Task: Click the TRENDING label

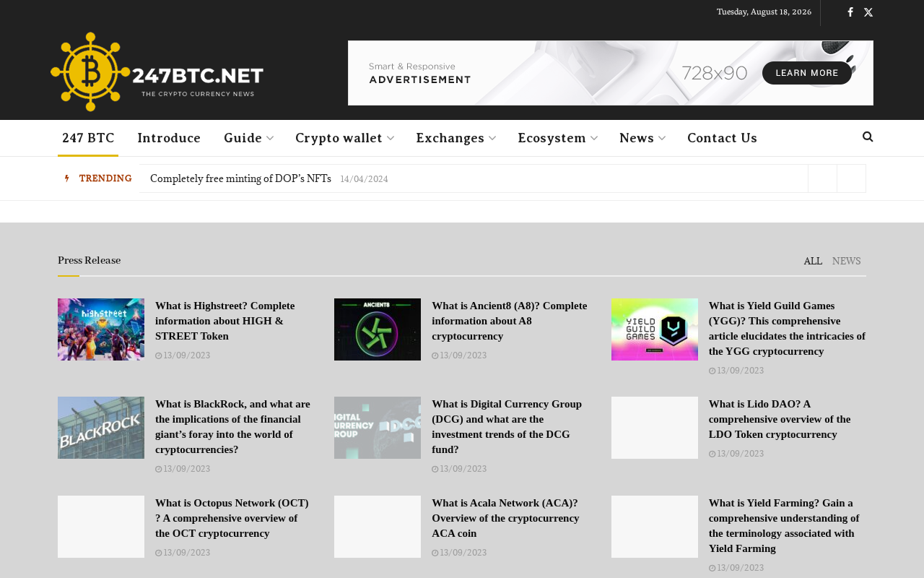Action: [x=105, y=178]
